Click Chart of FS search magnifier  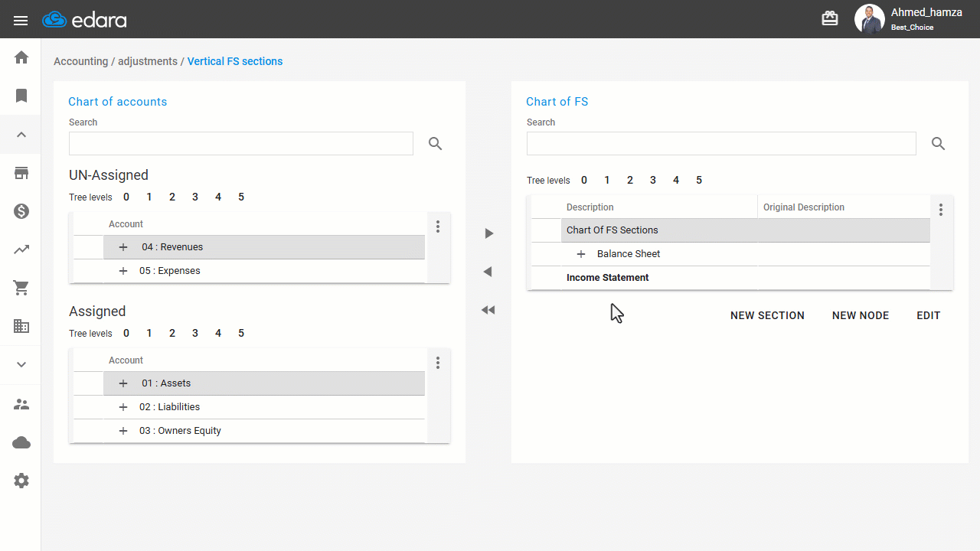click(939, 144)
